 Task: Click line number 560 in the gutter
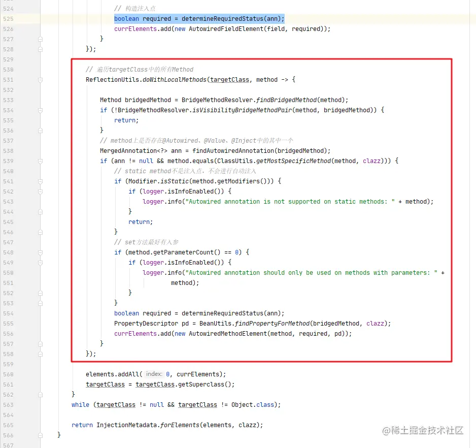pos(8,374)
